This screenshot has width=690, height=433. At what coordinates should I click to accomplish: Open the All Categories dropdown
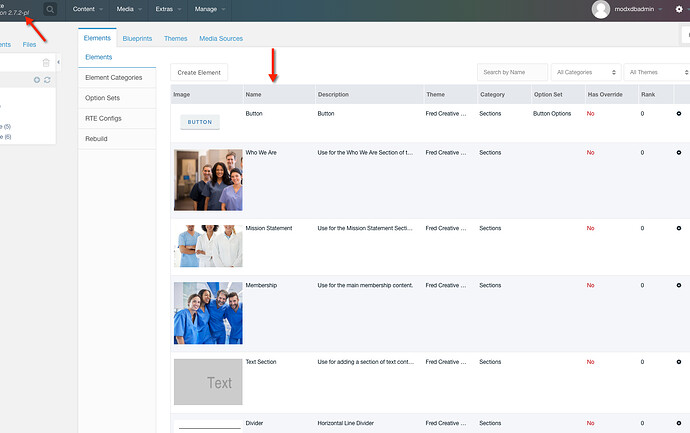[586, 72]
